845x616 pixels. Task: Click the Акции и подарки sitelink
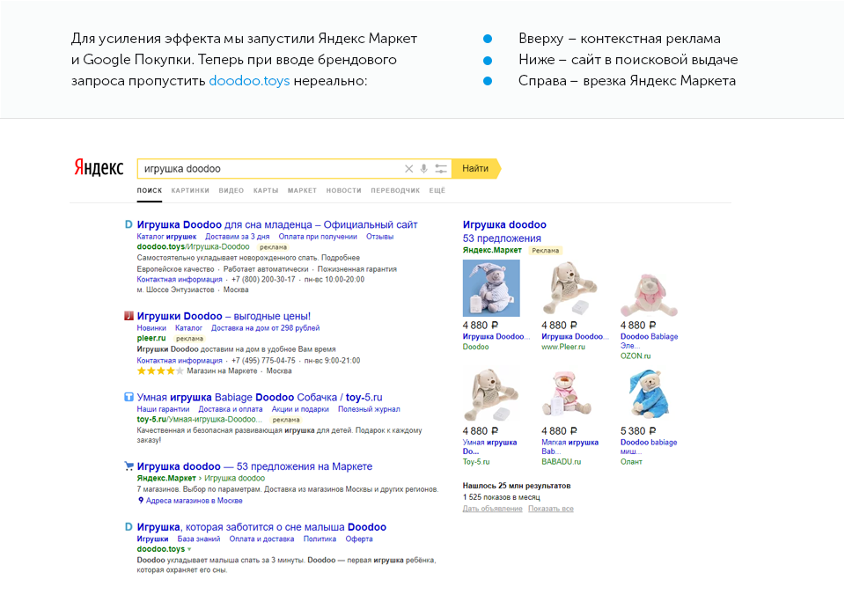300,409
